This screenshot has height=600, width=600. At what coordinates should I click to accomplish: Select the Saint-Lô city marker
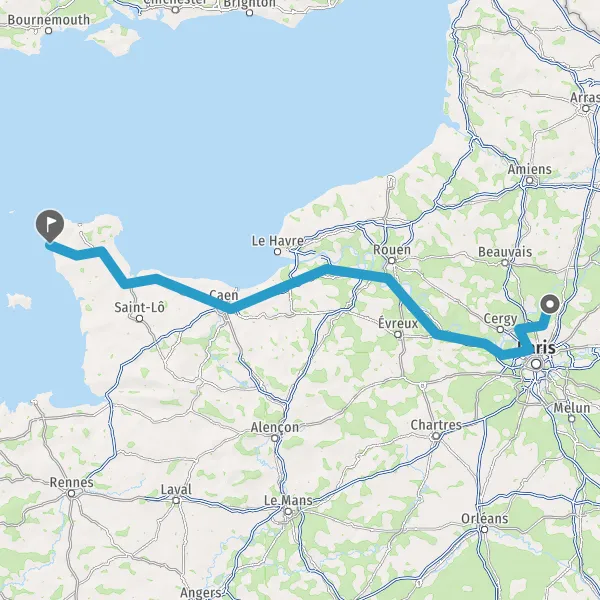click(140, 318)
